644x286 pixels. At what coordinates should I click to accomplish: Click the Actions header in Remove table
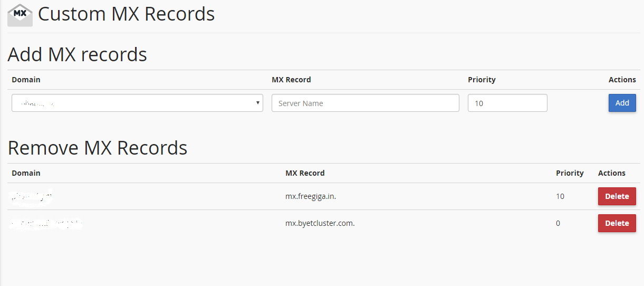pyautogui.click(x=612, y=173)
